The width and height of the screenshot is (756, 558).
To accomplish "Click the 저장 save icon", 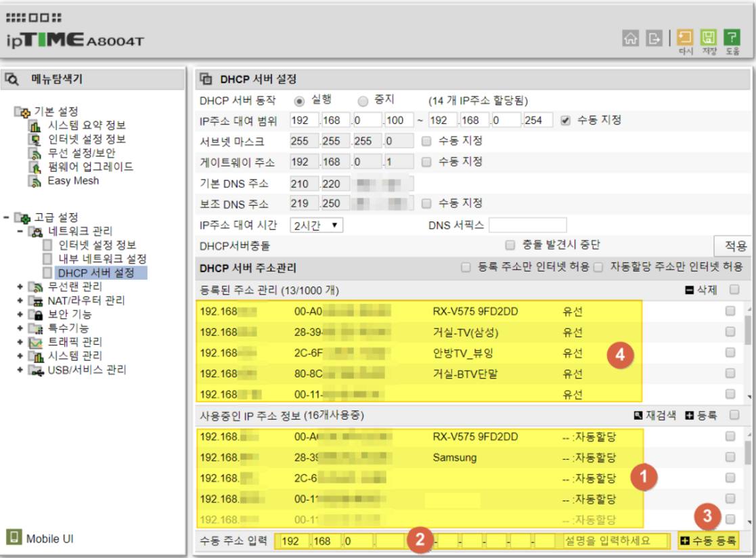I will tap(709, 38).
